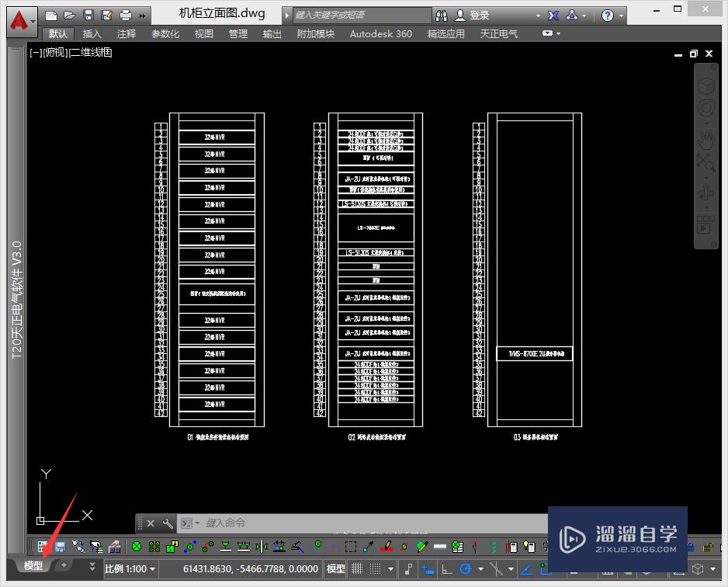
Task: Open the 天正电气 ribbon tab
Action: pos(499,34)
